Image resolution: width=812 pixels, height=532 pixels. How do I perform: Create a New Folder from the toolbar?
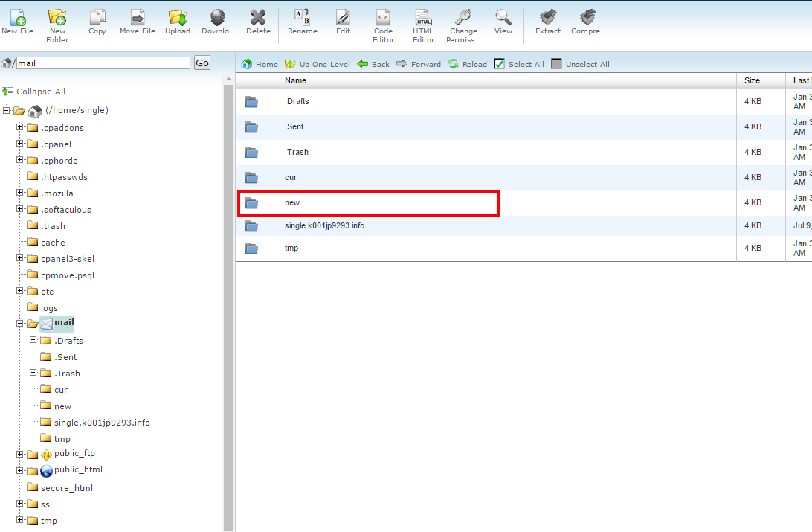[57, 17]
